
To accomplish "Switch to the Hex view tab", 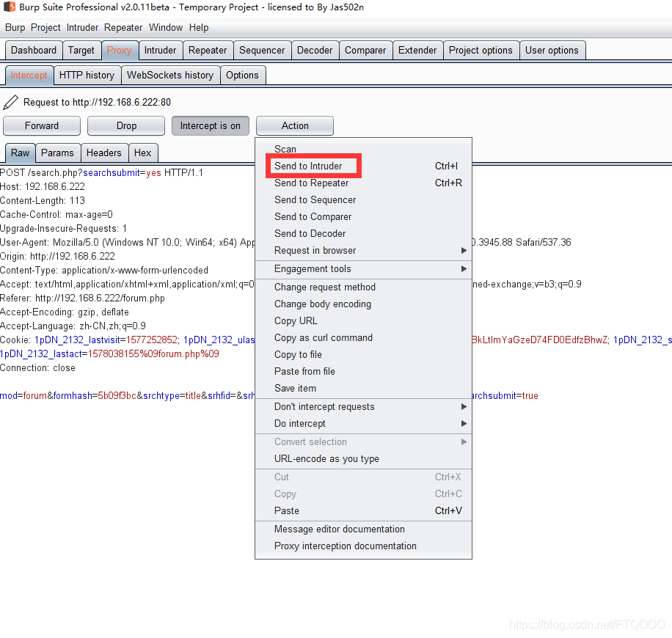I will [143, 153].
